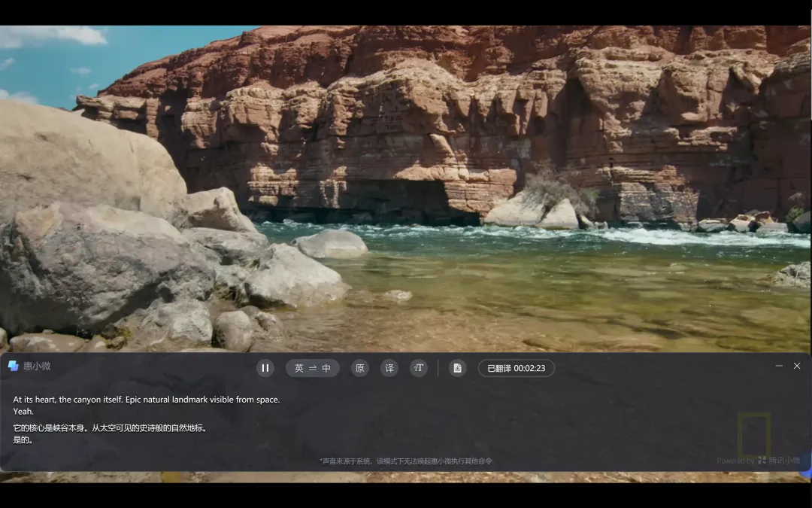Minimize the 惠小微 translation panel
The width and height of the screenshot is (812, 508).
coord(779,366)
